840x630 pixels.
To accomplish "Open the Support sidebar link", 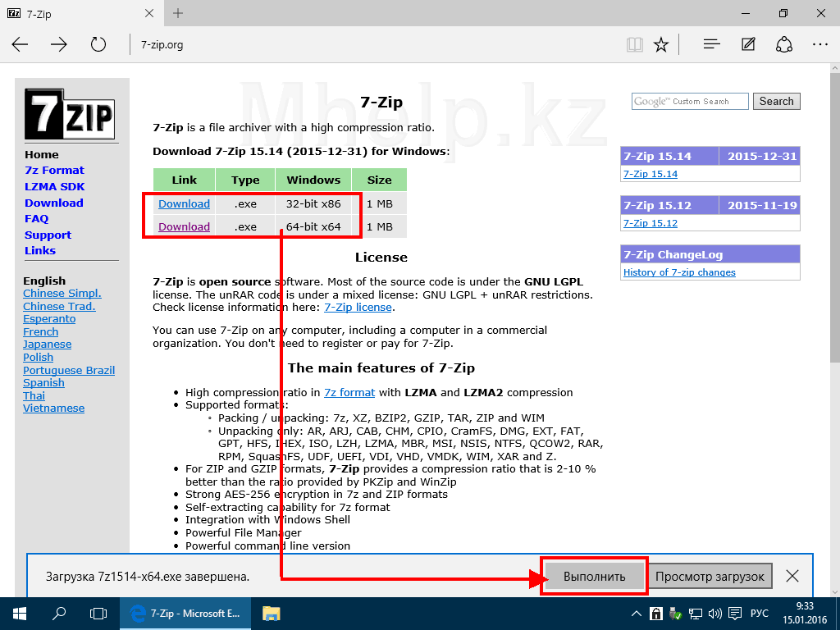I will [48, 235].
